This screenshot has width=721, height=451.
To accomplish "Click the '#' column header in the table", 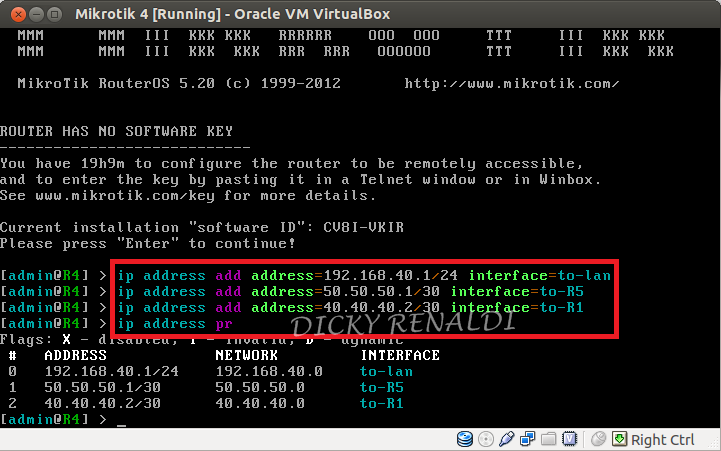I will 12,355.
